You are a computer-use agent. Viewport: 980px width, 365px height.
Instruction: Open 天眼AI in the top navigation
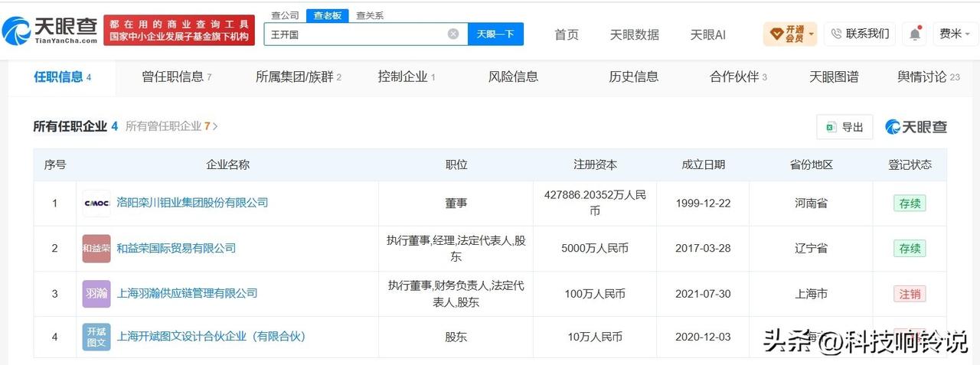(x=707, y=34)
